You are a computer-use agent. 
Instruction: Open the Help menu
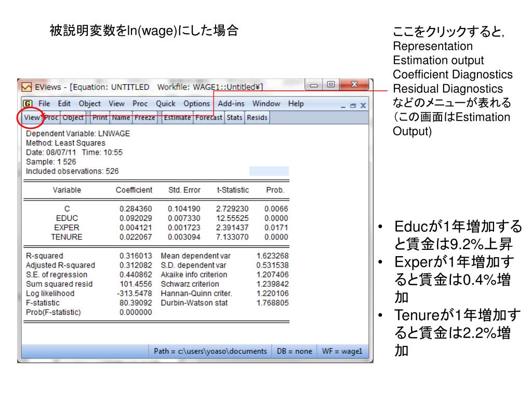coord(296,103)
